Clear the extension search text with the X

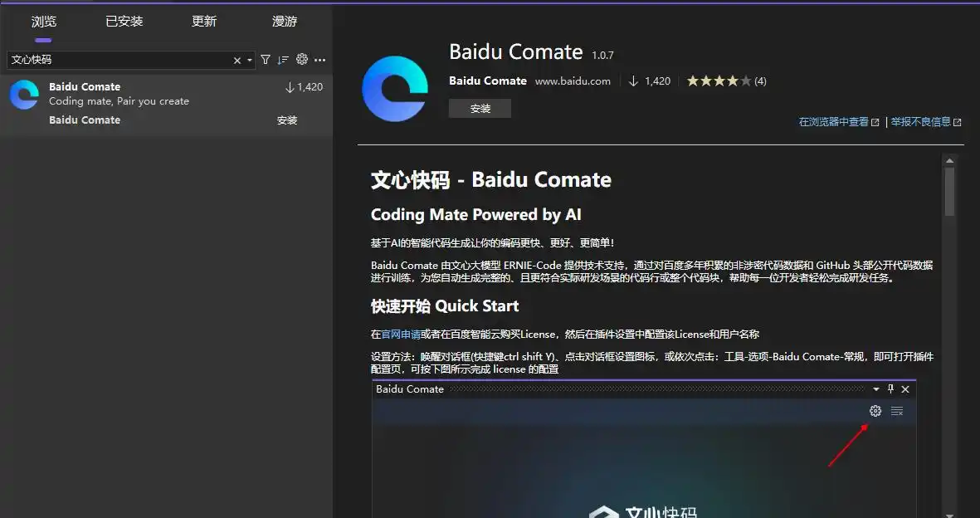[236, 61]
